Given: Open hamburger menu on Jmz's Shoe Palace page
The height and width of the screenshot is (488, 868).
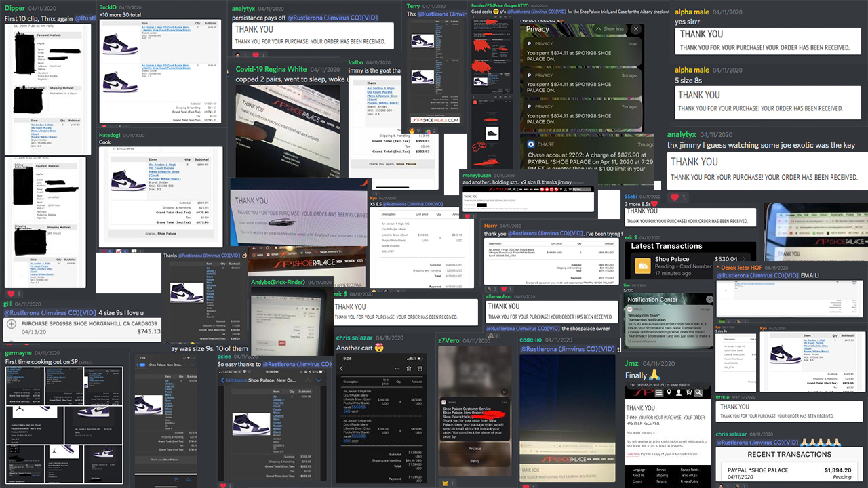Looking at the screenshot, I should [660, 392].
